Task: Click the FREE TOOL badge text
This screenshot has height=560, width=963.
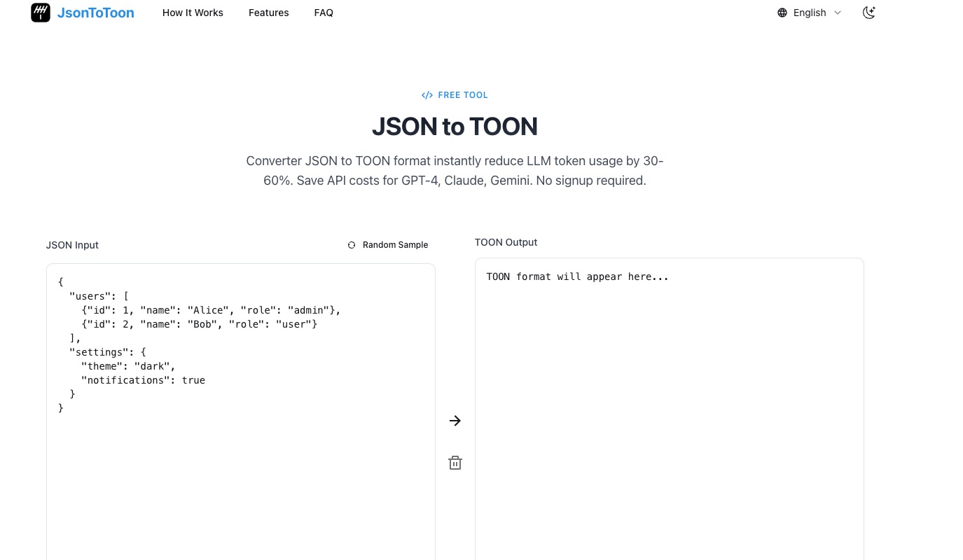Action: 462,95
